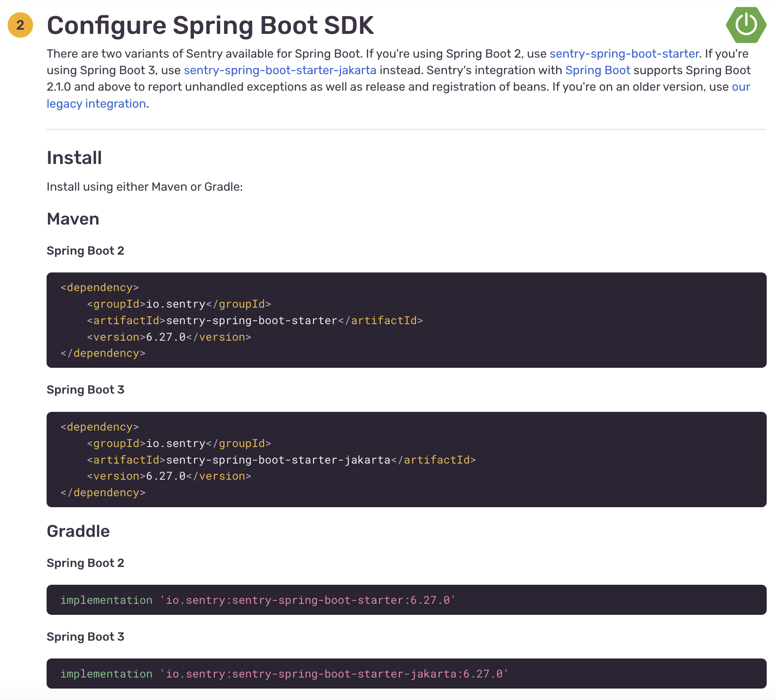This screenshot has width=776, height=700.
Task: Click the opening <dependency> tag in Spring Boot 3 block
Action: coord(100,427)
